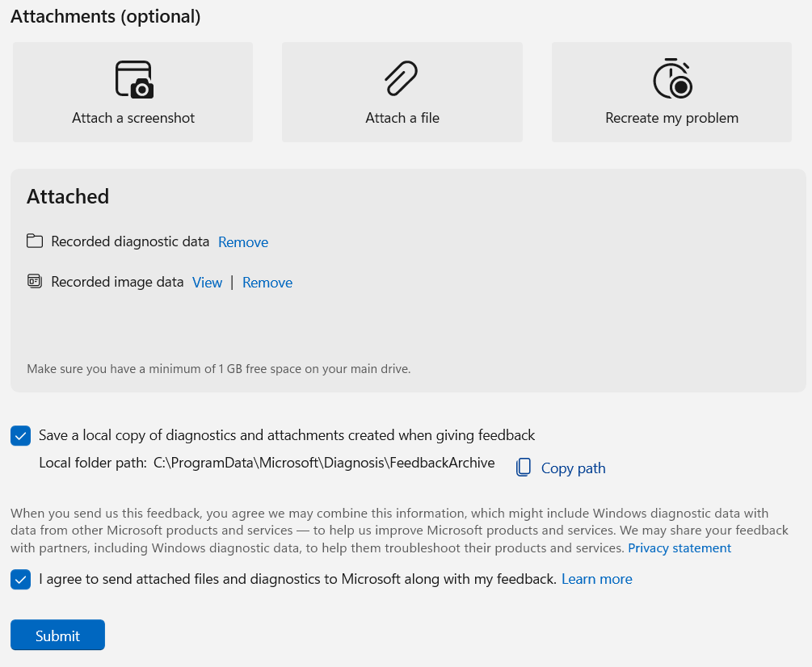This screenshot has height=667, width=812.
Task: Click image icon beside Recorded image data
Action: click(x=34, y=282)
